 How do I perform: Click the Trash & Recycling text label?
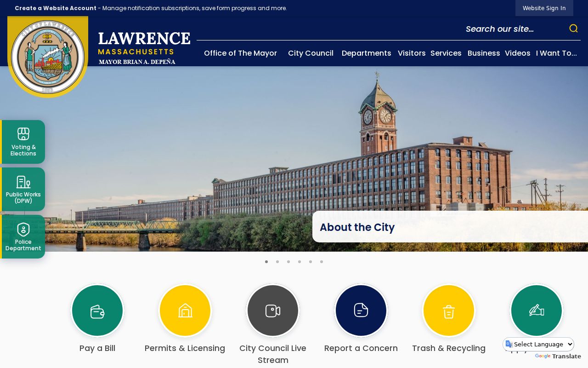[449, 348]
